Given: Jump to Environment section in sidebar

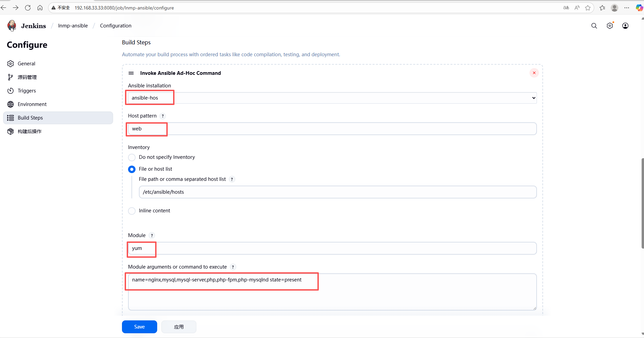Looking at the screenshot, I should (x=58, y=104).
